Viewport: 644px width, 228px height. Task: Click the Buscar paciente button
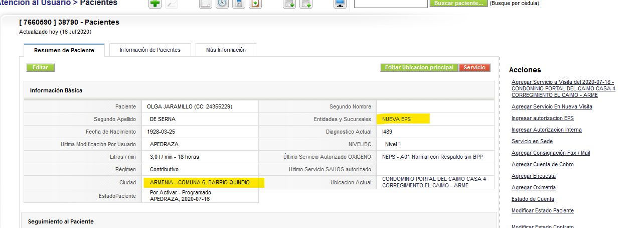point(458,3)
